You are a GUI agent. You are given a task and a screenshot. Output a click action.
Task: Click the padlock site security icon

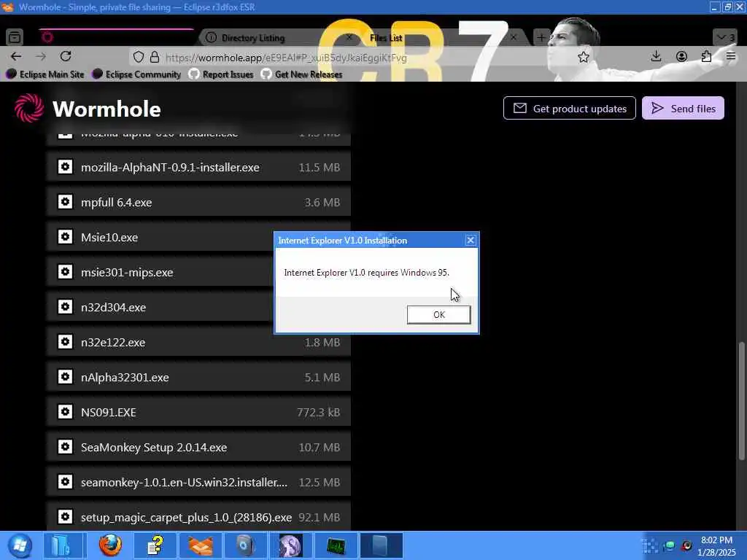tap(155, 57)
